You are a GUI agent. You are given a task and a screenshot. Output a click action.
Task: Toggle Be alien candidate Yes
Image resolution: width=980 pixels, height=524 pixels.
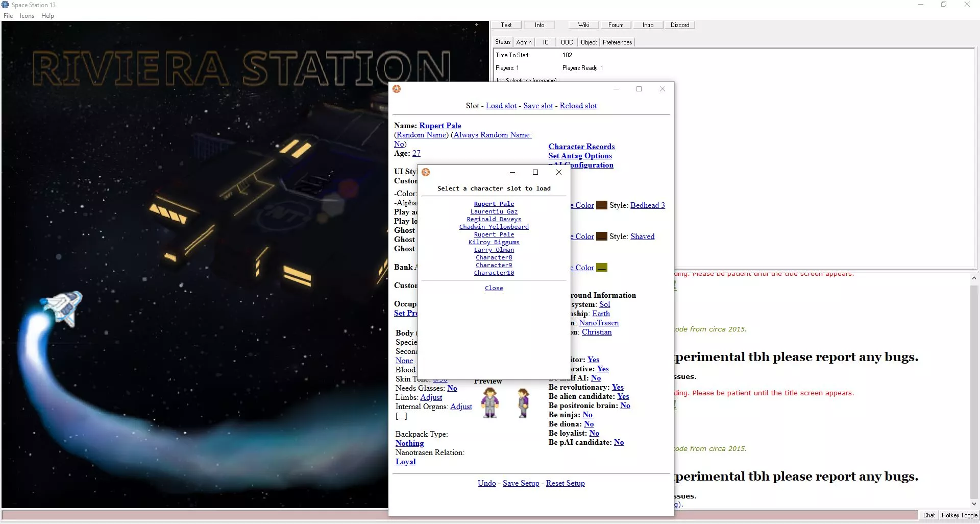pos(623,396)
